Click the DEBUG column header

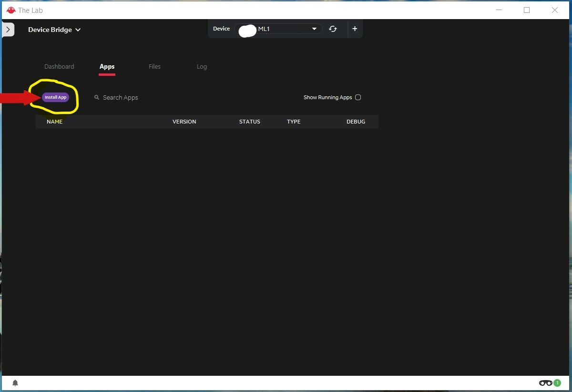pyautogui.click(x=356, y=122)
